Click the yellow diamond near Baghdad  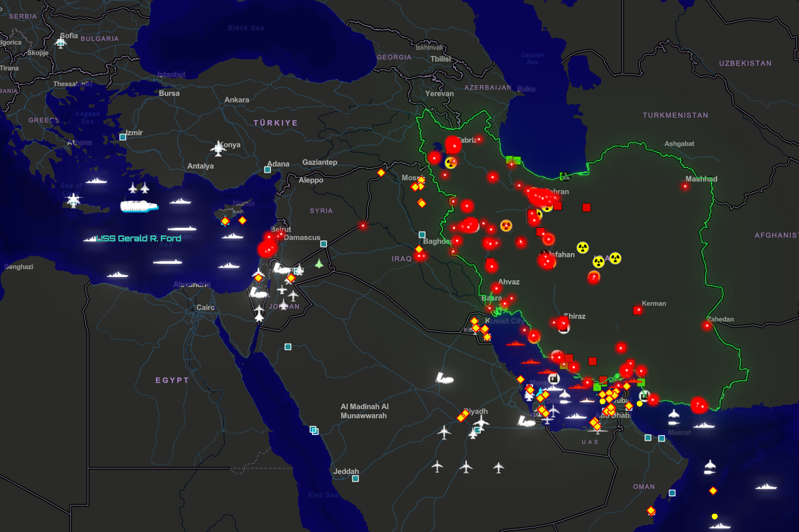click(419, 250)
